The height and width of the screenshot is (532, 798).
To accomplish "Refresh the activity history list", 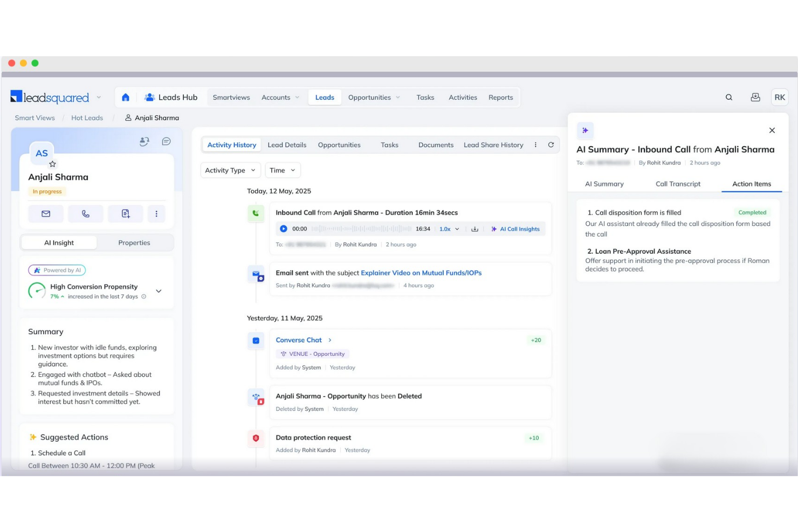I will click(551, 144).
